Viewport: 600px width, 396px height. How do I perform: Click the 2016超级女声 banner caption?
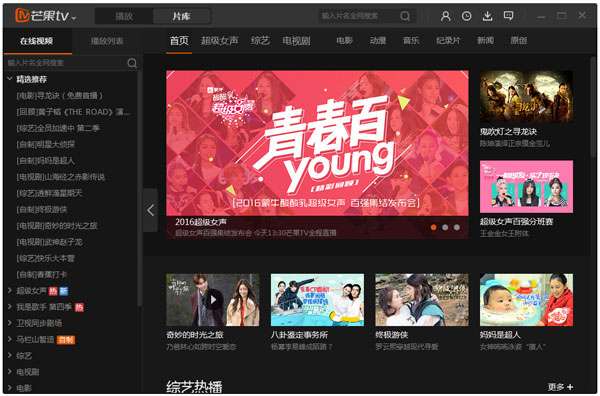click(201, 222)
